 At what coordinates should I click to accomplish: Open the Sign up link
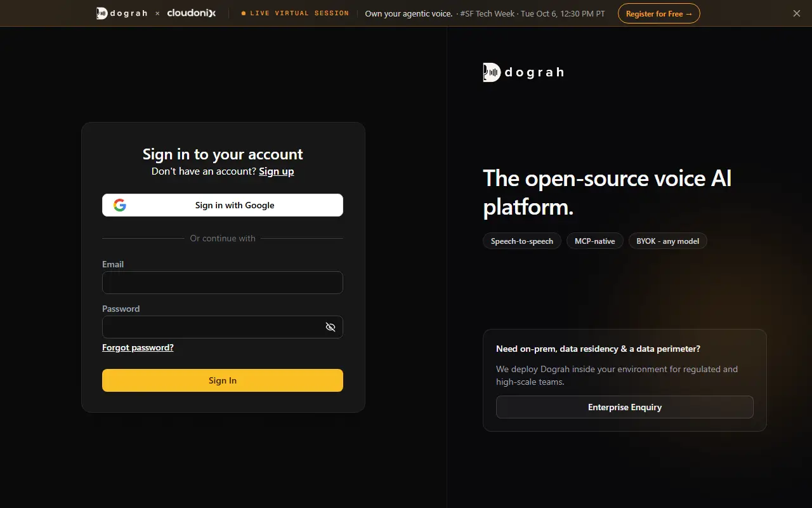click(x=277, y=171)
